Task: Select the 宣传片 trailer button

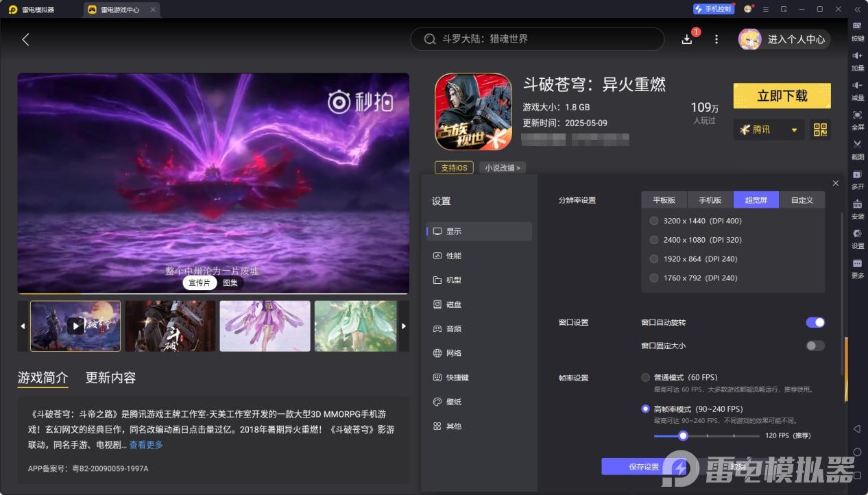Action: point(200,282)
